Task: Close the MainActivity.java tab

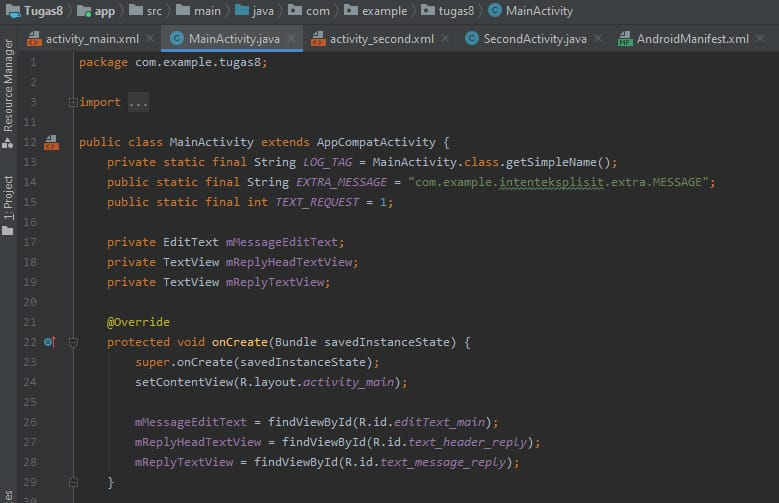Action: coord(292,38)
